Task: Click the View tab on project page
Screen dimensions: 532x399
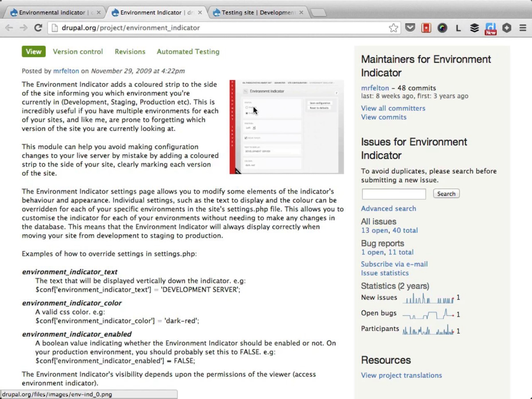Action: [x=34, y=51]
